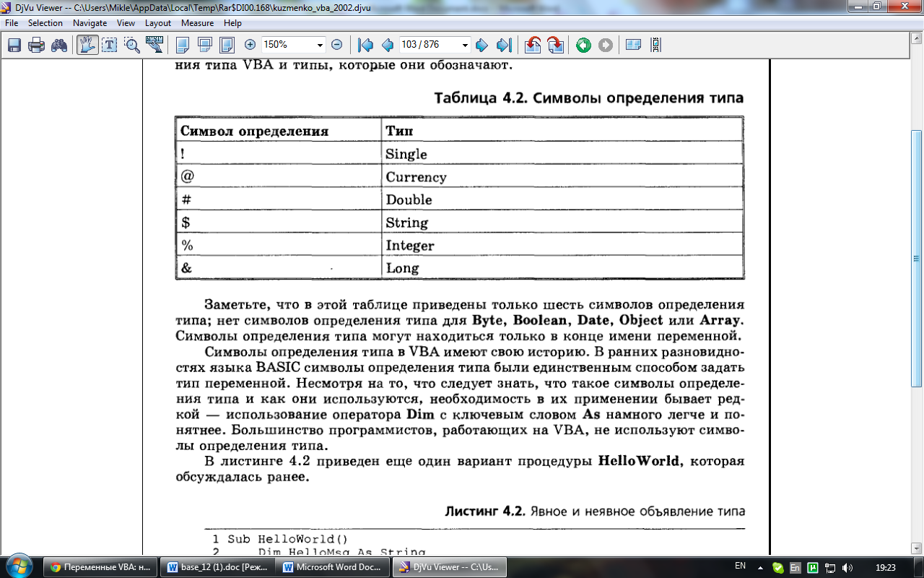Switch to Microsoft Word Doc taskbar window

coord(334,567)
